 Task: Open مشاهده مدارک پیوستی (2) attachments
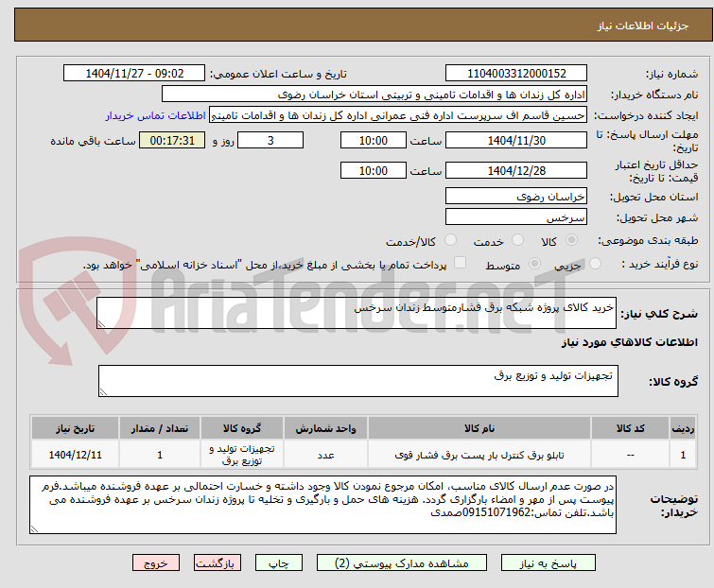[401, 563]
